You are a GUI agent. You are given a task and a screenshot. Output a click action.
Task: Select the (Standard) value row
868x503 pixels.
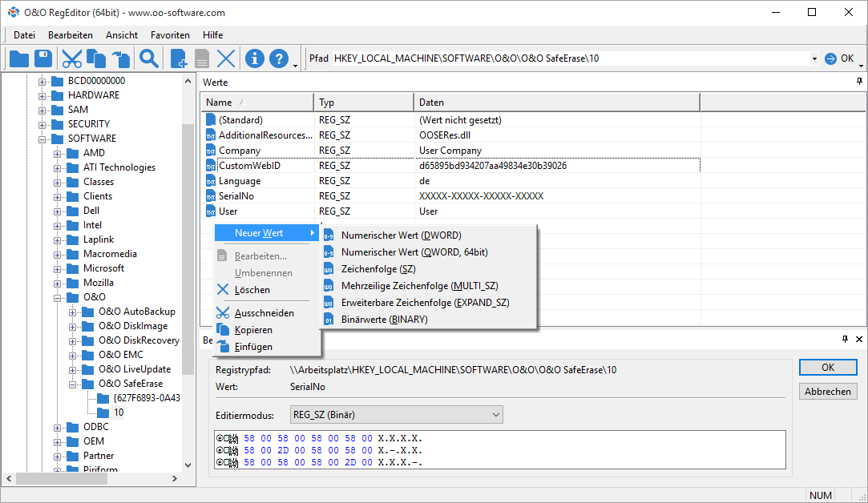(x=452, y=120)
